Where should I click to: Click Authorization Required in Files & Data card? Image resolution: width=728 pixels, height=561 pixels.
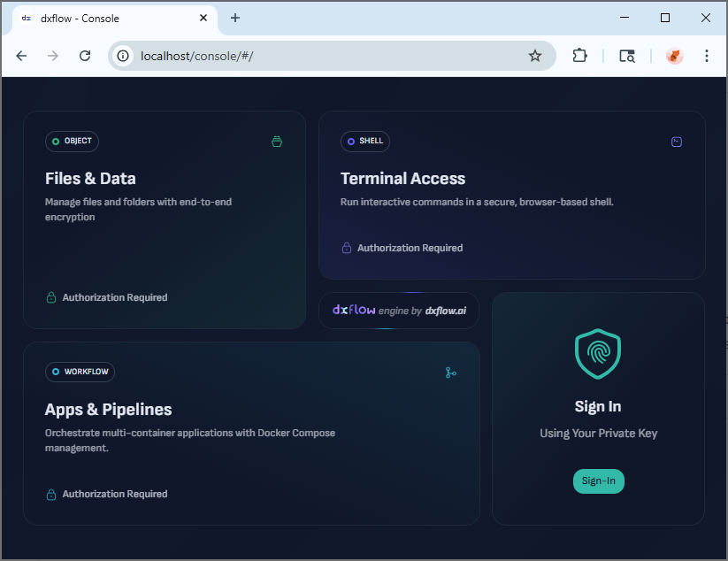pos(115,297)
